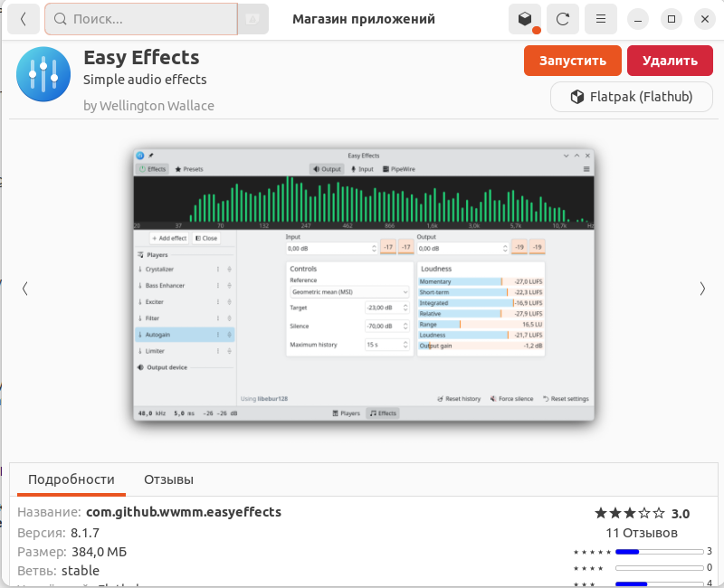The height and width of the screenshot is (588, 724).
Task: Click the version value 8.1.7
Action: pos(85,533)
